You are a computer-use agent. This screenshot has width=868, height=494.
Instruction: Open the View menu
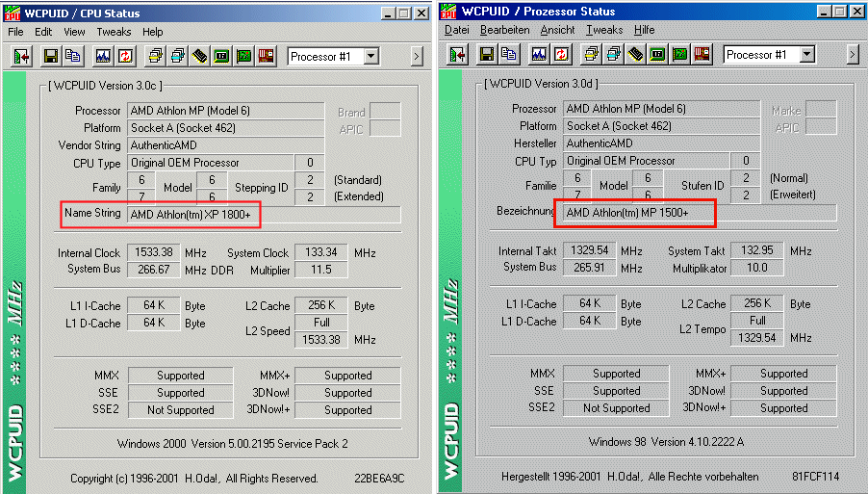pos(74,32)
